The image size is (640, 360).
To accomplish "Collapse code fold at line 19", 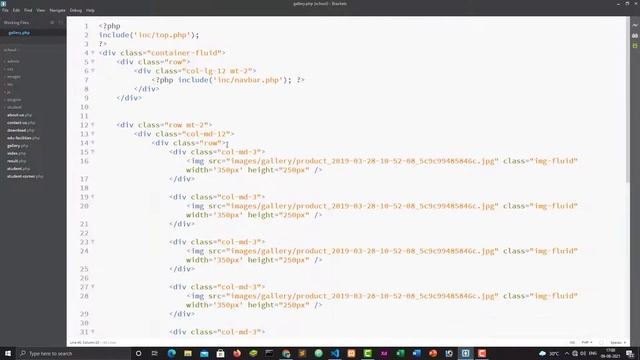I will 93,197.
